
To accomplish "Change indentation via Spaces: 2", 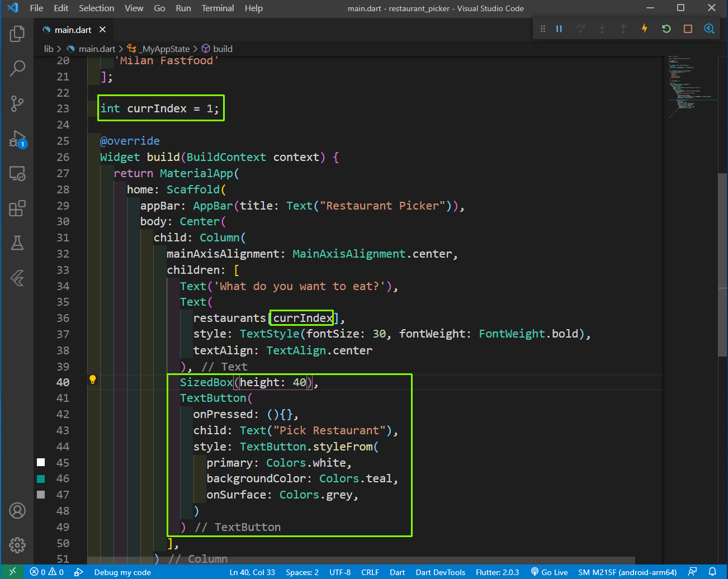I will coord(302,572).
